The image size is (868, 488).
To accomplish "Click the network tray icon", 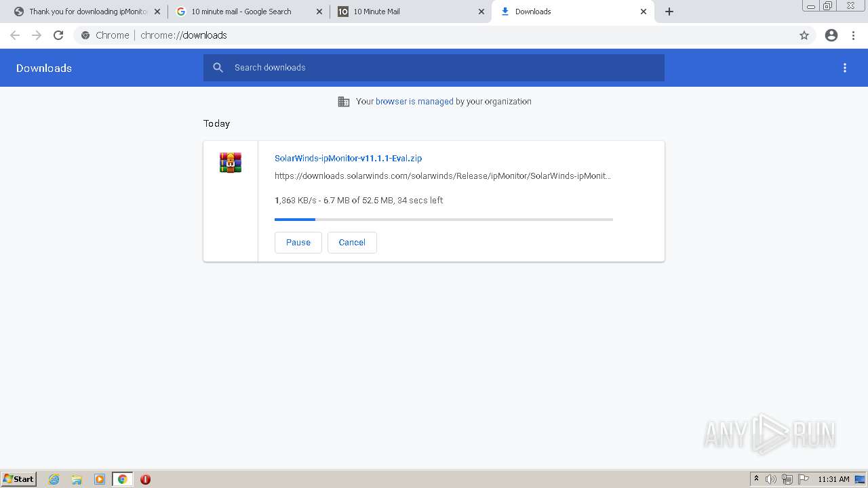I will click(x=787, y=479).
